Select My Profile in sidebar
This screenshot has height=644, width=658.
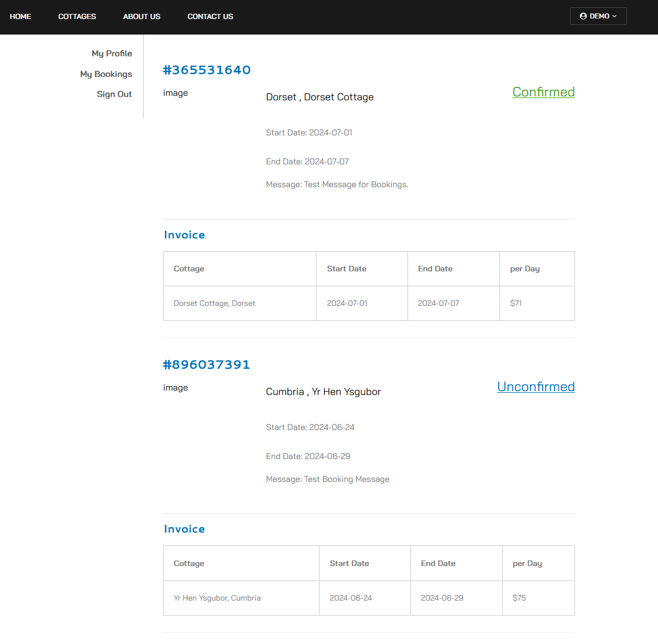tap(111, 53)
